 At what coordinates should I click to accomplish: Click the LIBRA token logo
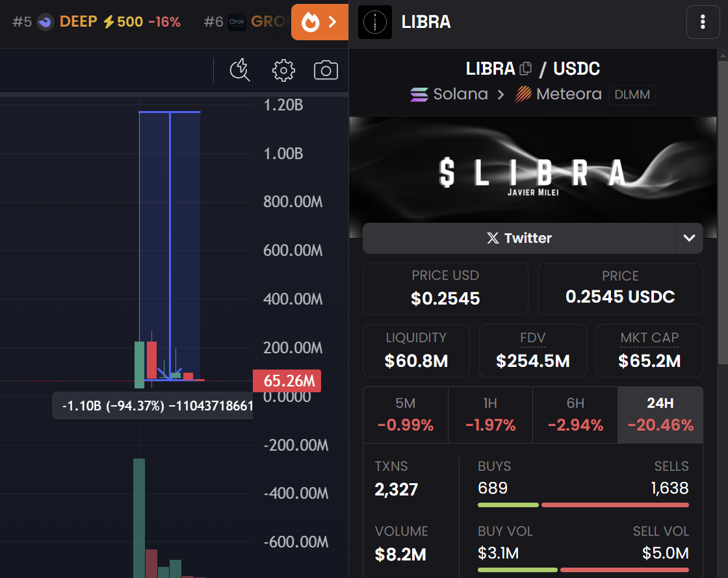point(374,22)
